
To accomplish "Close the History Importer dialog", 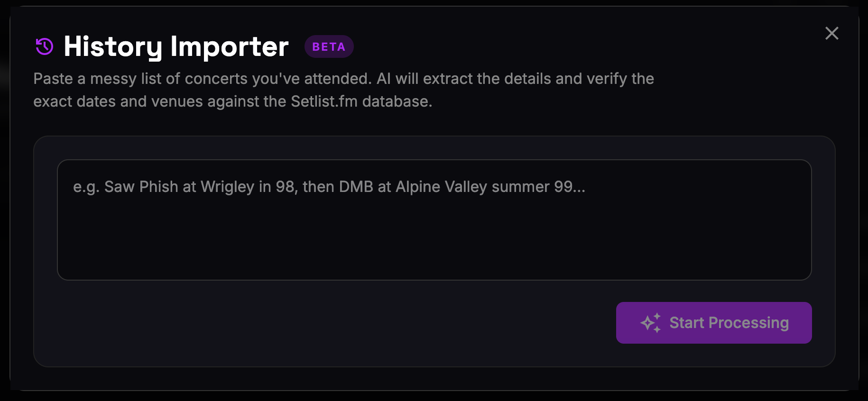I will click(831, 33).
